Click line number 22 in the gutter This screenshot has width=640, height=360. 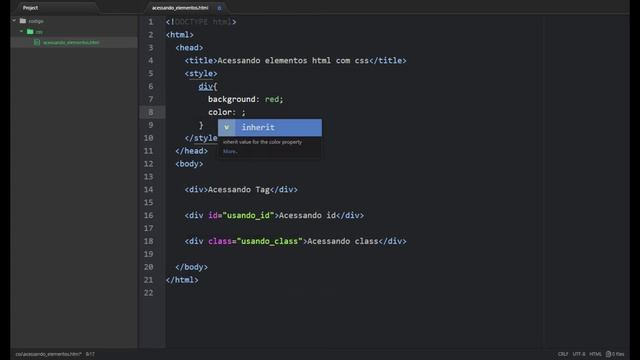pyautogui.click(x=149, y=293)
